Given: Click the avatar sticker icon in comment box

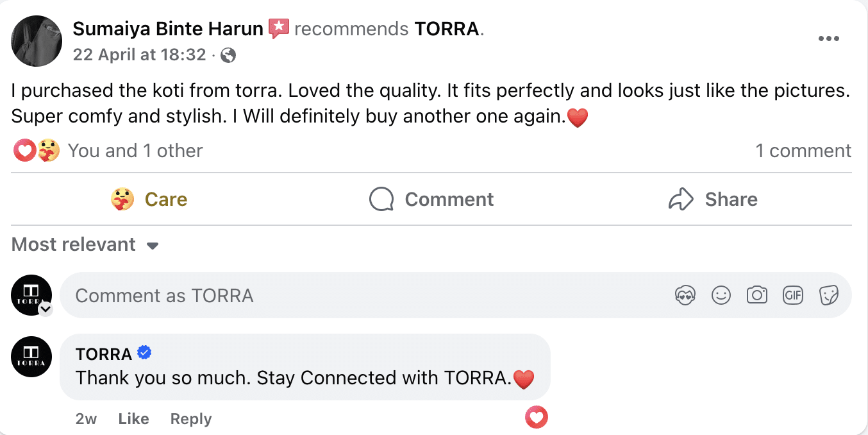Looking at the screenshot, I should click(685, 295).
